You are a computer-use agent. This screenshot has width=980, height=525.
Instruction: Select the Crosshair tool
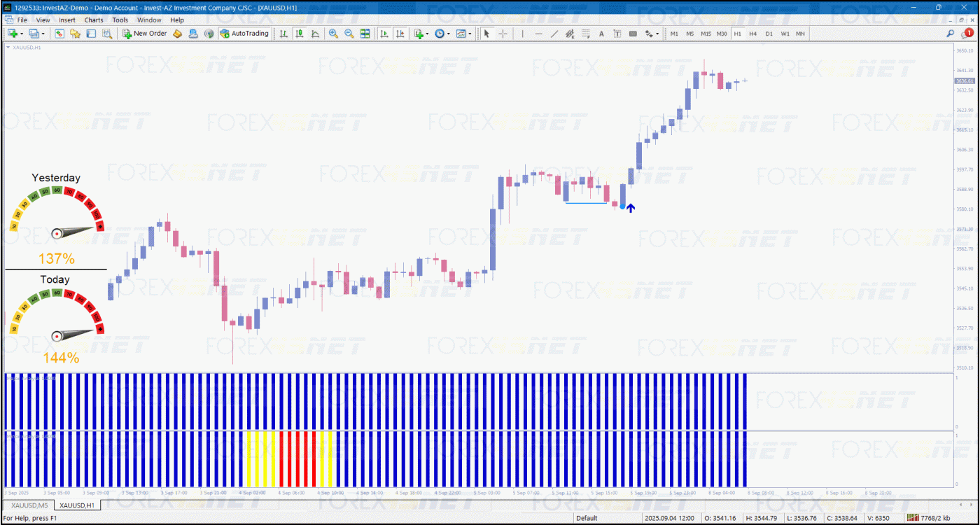pyautogui.click(x=503, y=34)
